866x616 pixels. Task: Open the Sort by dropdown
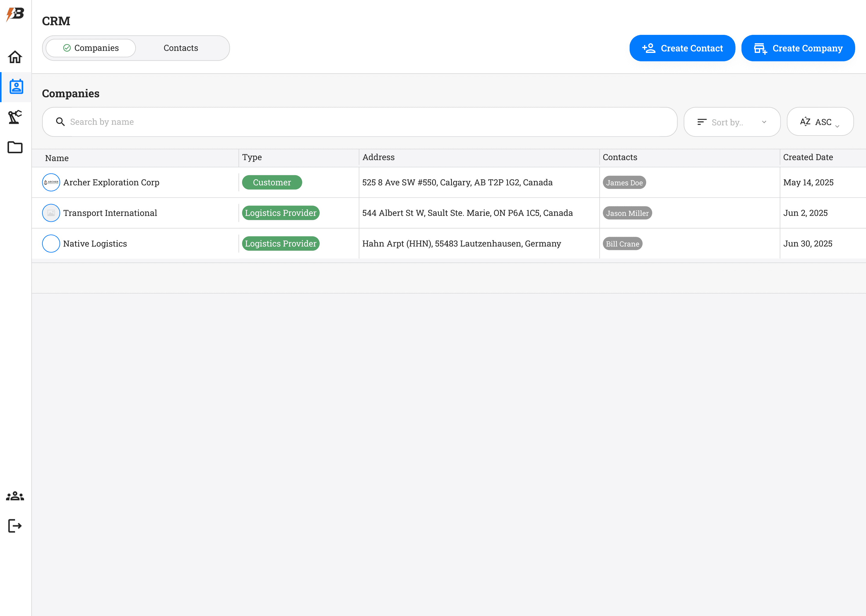[732, 122]
